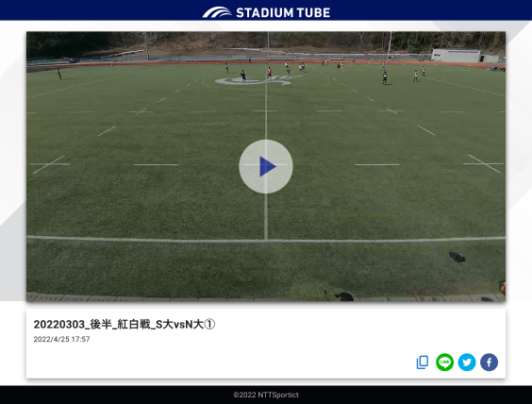The image size is (532, 404).
Task: Copy the video link with the copy icon
Action: click(423, 362)
